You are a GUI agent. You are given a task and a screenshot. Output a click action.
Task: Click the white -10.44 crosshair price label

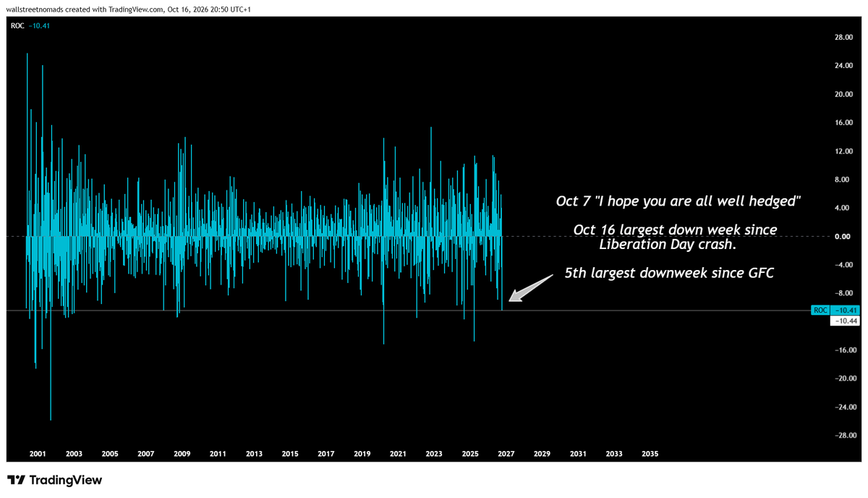point(846,320)
